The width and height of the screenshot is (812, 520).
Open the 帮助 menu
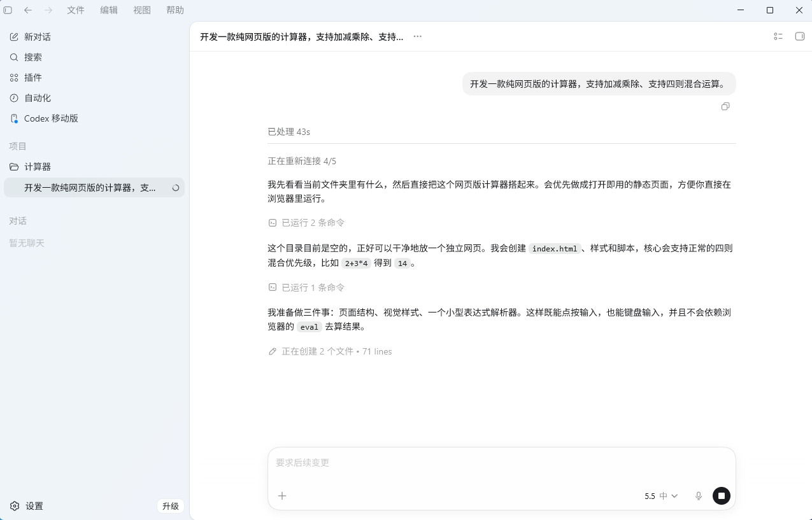point(175,10)
